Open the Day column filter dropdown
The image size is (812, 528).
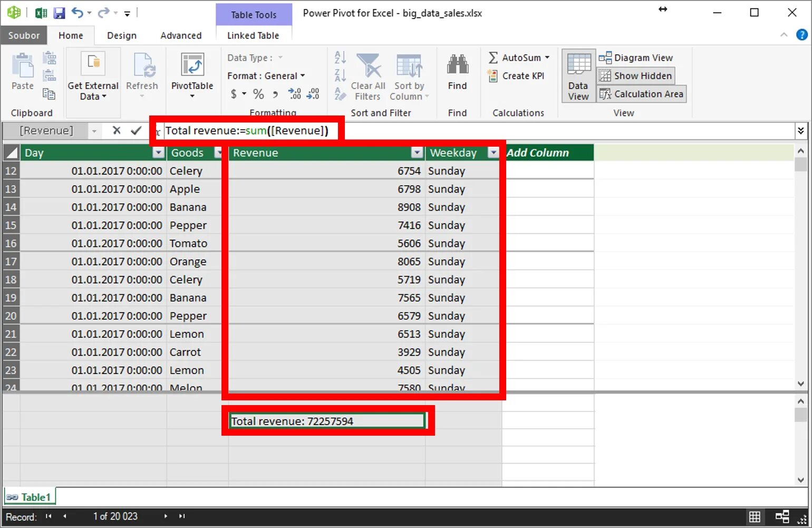158,153
